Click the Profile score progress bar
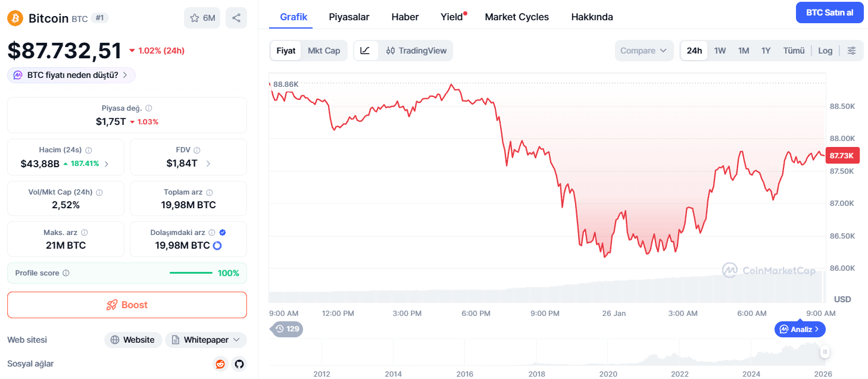Viewport: 868px width, 379px height. tap(191, 272)
